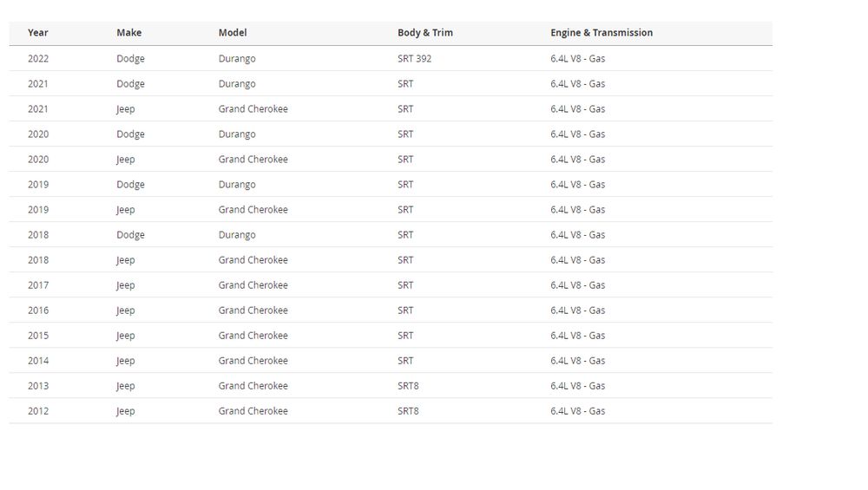This screenshot has width=868, height=490.
Task: Click Dodge in the 2018 row
Action: pos(130,235)
